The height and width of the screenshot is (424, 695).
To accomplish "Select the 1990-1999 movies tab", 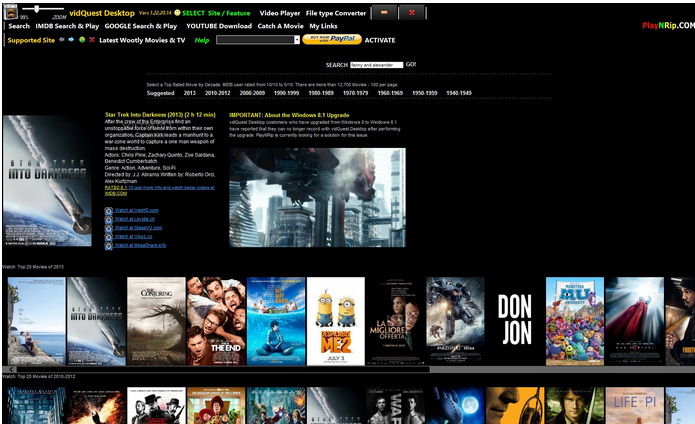I will [286, 93].
